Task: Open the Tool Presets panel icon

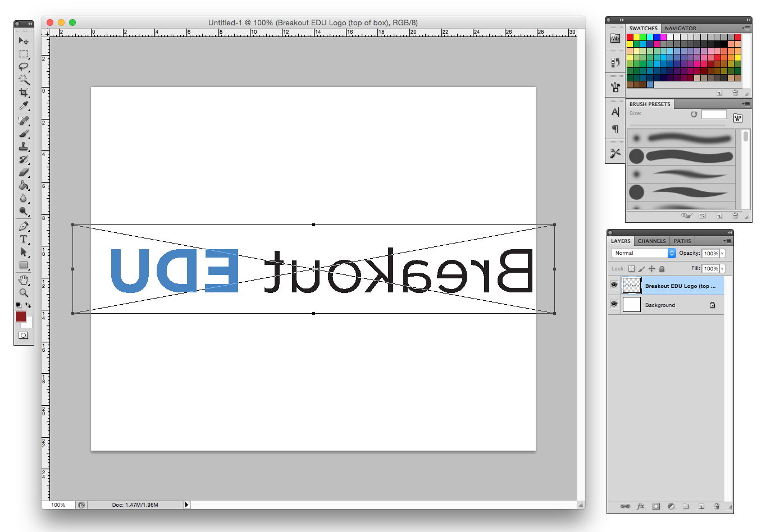Action: pos(615,153)
